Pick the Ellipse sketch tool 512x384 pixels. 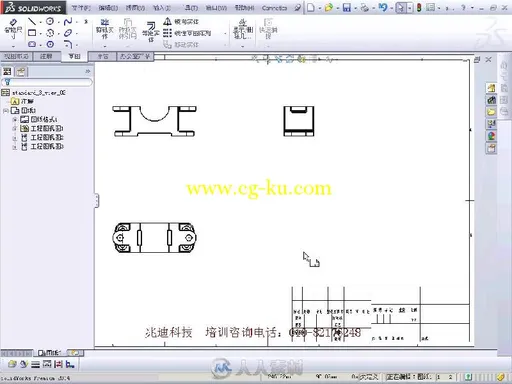68,33
